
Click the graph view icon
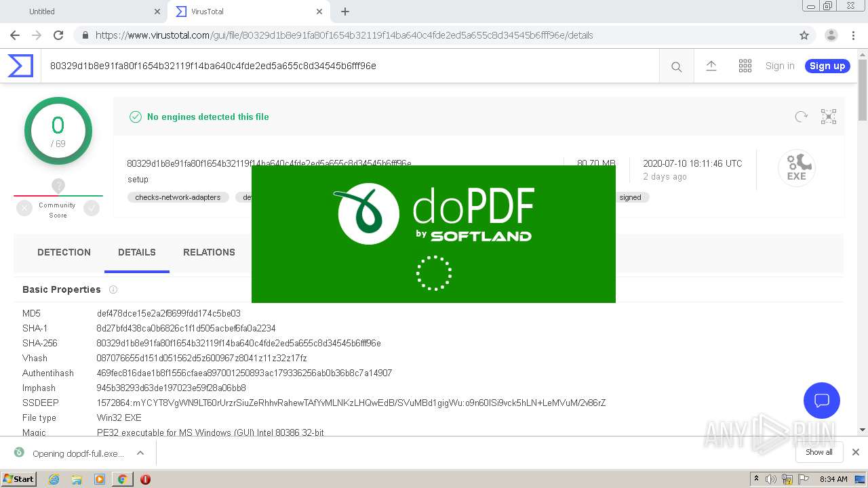coord(829,117)
